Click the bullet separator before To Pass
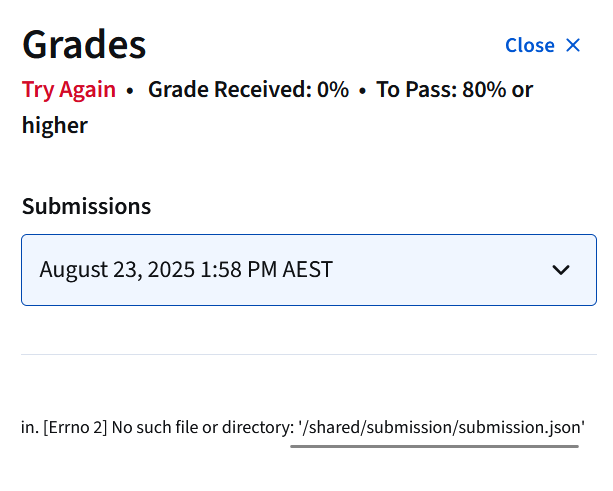The height and width of the screenshot is (491, 613). (362, 91)
